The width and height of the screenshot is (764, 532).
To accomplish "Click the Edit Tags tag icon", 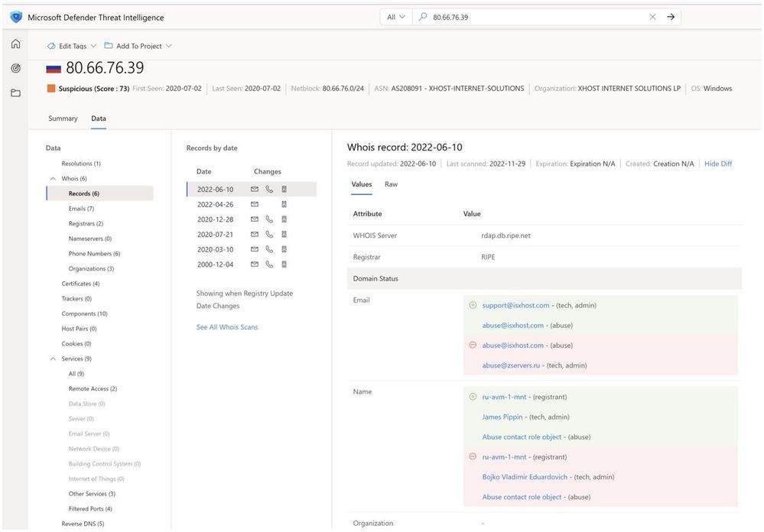I will 51,46.
